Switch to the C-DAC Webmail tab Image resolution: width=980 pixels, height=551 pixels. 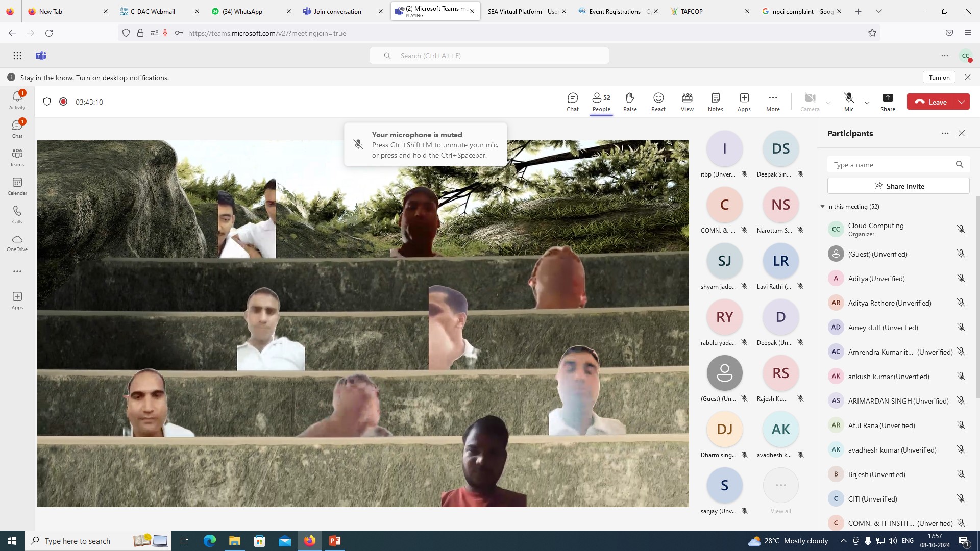click(152, 11)
